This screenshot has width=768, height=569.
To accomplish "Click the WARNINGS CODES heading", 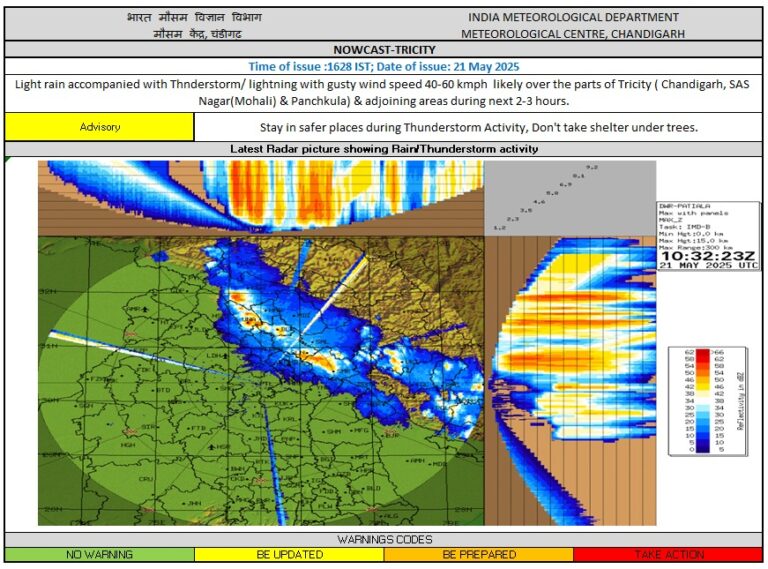I will [x=384, y=540].
